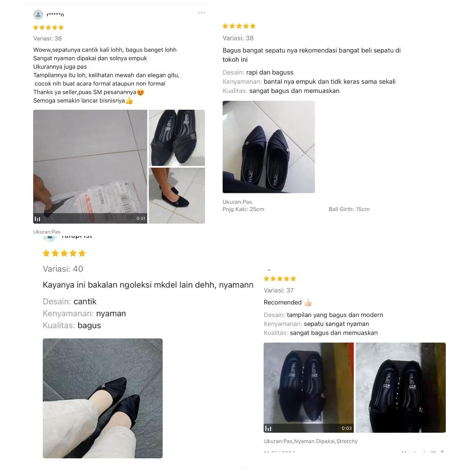Play the 0:31 unboxing video
The height and width of the screenshot is (476, 476).
click(x=90, y=167)
